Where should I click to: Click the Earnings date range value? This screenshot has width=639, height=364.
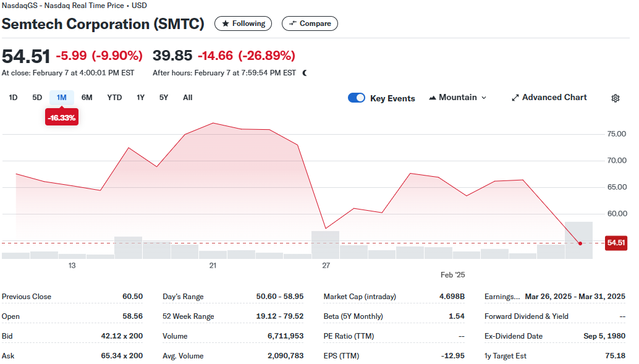coord(575,297)
